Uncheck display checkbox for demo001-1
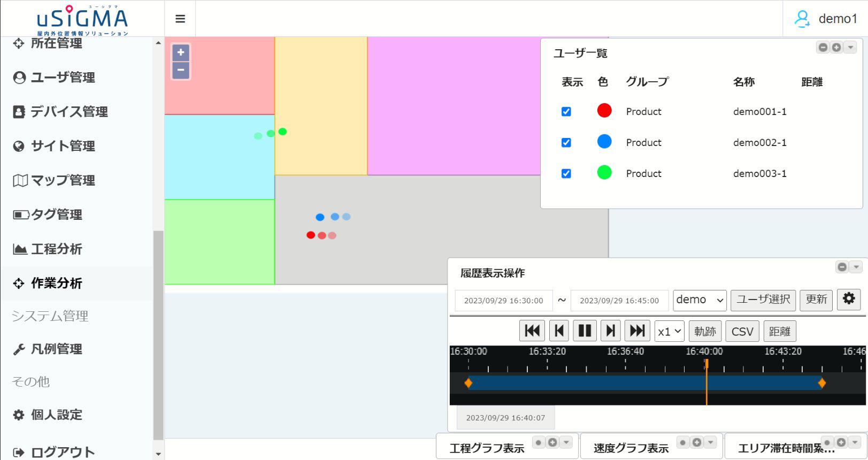868x460 pixels. (566, 111)
